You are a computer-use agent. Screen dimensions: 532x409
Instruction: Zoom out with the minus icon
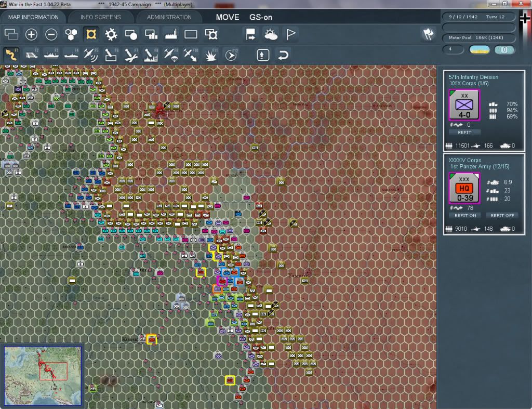click(51, 34)
